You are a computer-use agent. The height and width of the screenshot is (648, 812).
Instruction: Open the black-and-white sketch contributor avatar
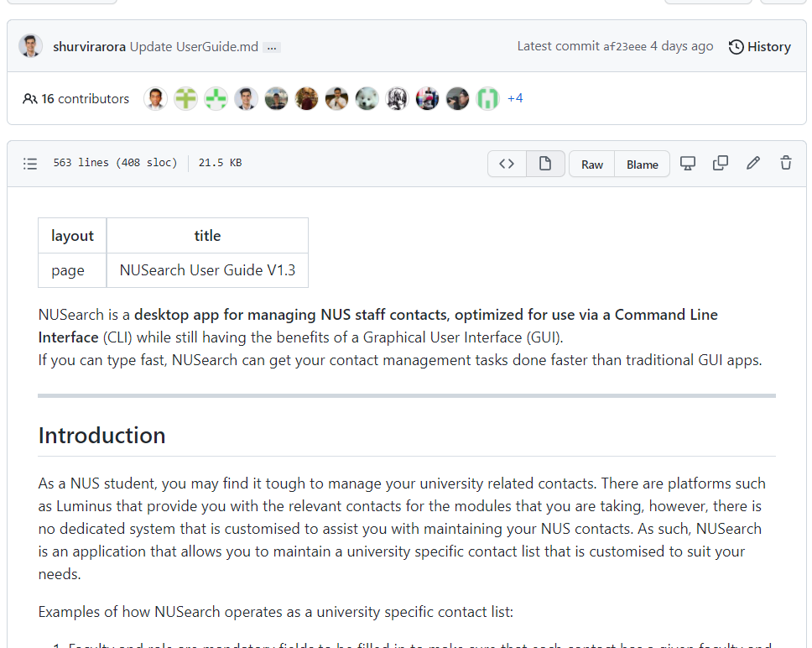pos(398,98)
